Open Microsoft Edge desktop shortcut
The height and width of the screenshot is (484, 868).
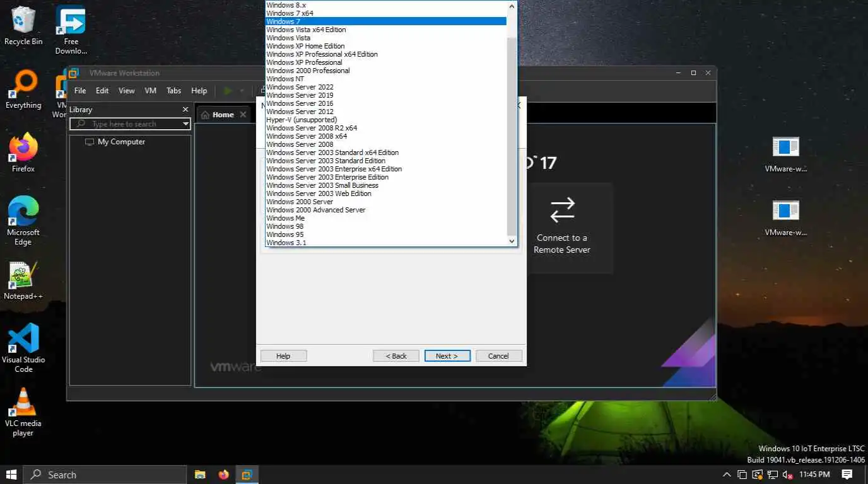(x=23, y=221)
